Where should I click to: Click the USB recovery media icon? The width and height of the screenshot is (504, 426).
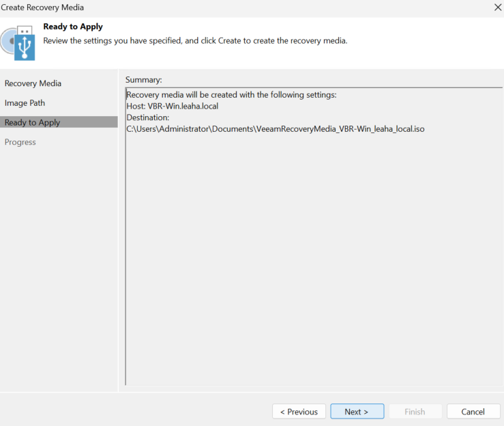[25, 43]
